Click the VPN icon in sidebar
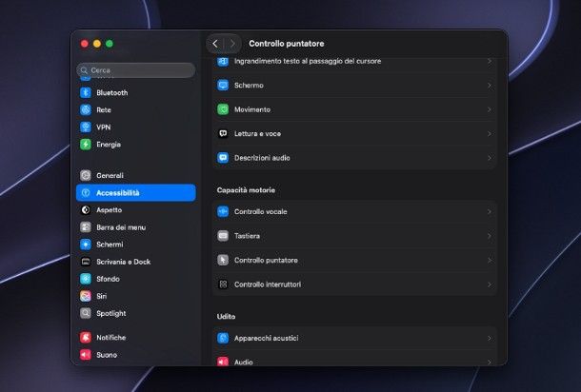Screen dimensions: 581x392 point(86,127)
